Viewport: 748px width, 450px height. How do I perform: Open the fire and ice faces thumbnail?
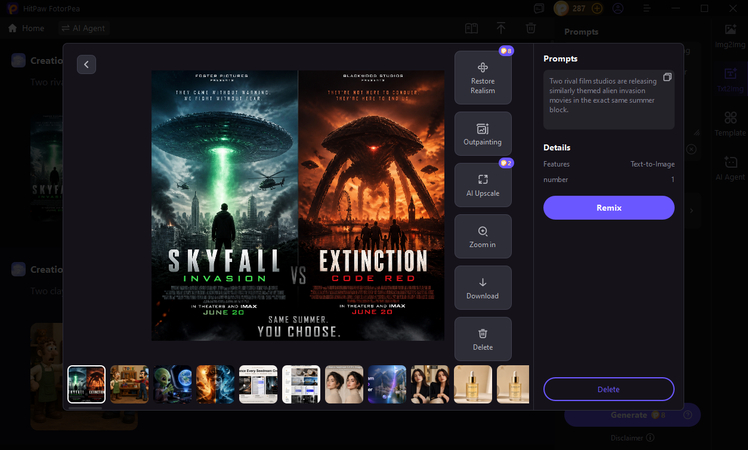pos(215,385)
